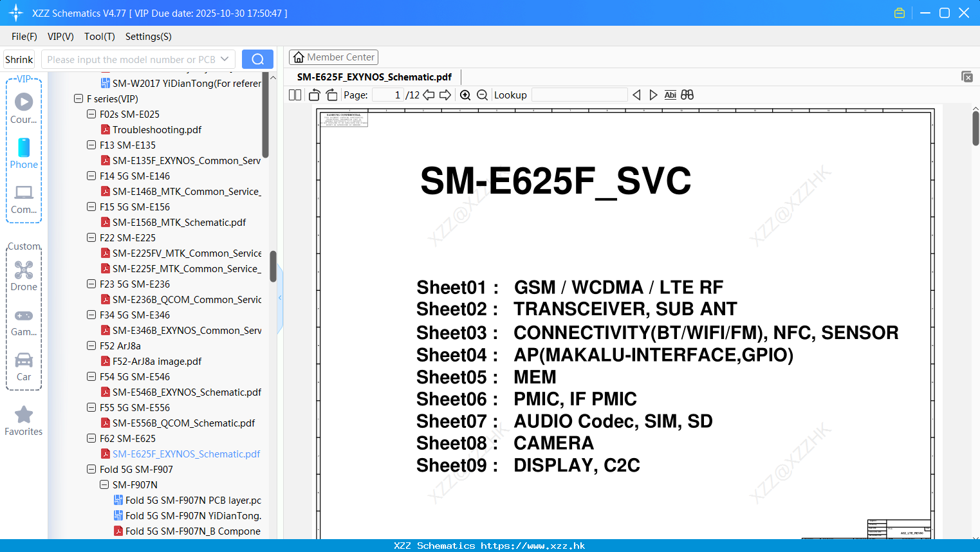Collapse the F series(VIP) node
Image resolution: width=980 pixels, height=552 pixels.
coord(79,99)
